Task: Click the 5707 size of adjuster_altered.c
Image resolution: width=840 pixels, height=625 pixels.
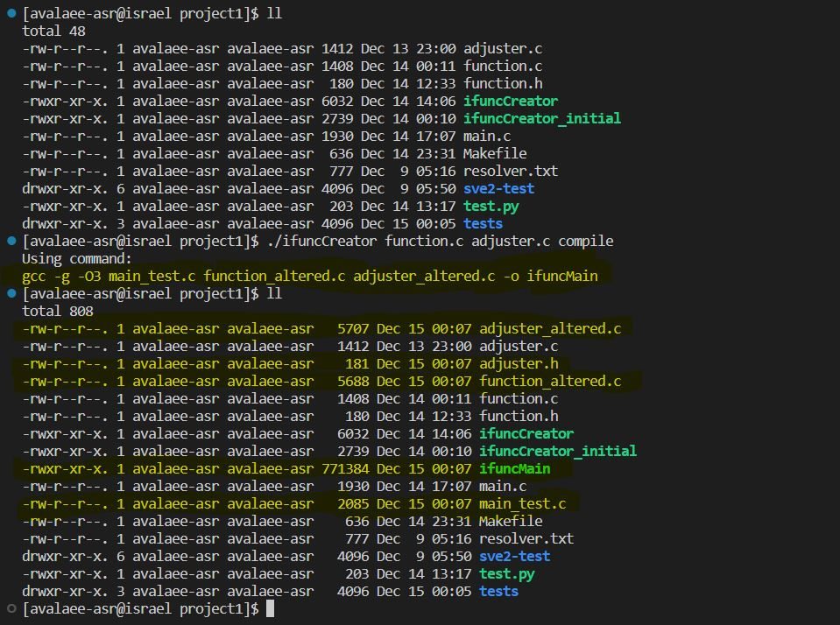Action: pos(353,329)
